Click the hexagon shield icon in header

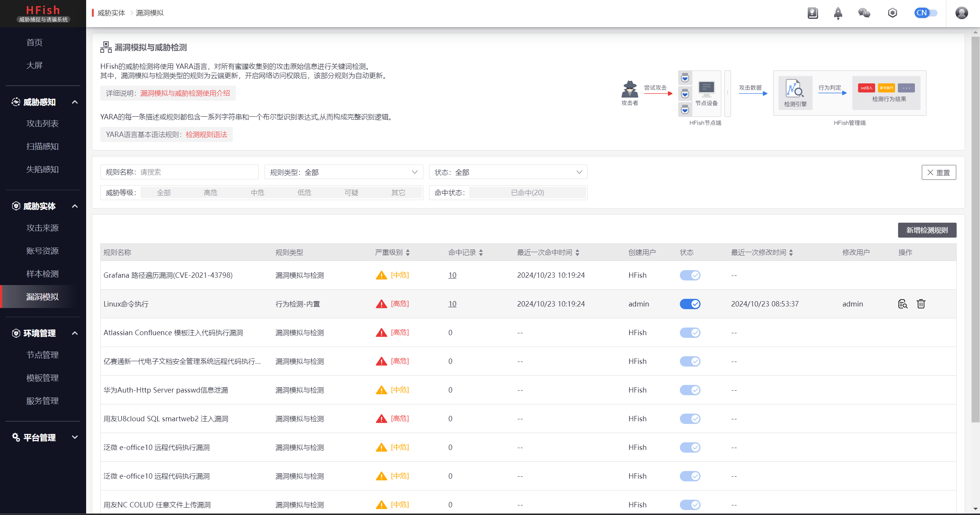[892, 13]
